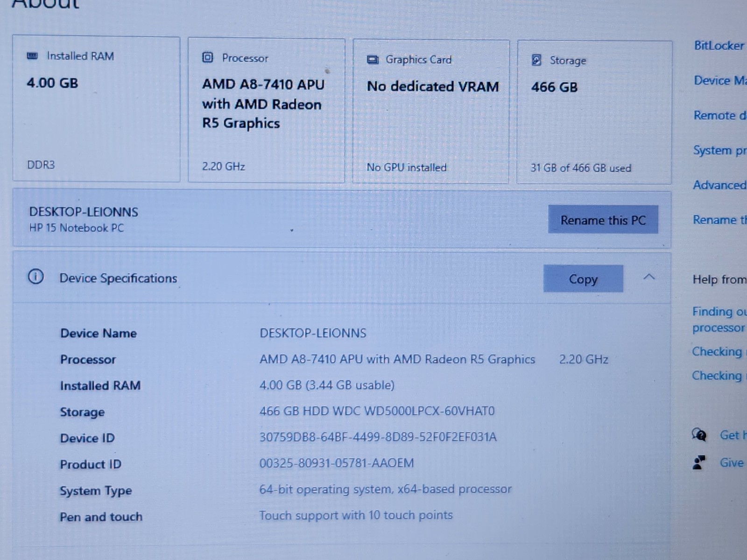Image resolution: width=747 pixels, height=560 pixels.
Task: Click the 31 GB of 466 GB used text
Action: tap(581, 168)
